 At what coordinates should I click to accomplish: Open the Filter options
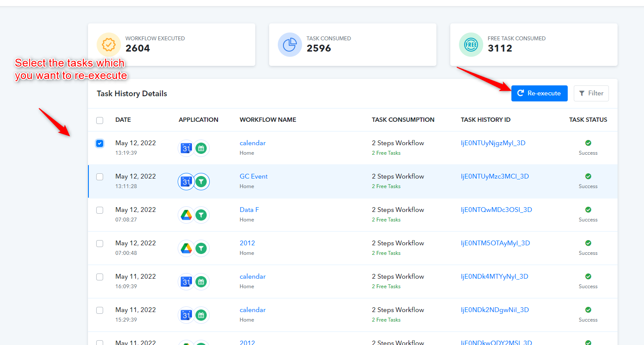tap(591, 93)
